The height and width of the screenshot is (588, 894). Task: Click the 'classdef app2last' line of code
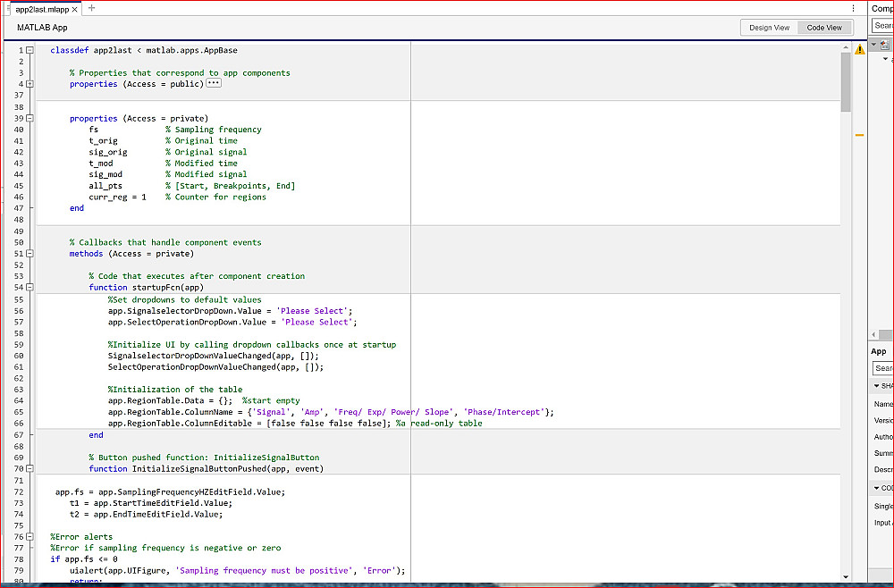pyautogui.click(x=144, y=50)
